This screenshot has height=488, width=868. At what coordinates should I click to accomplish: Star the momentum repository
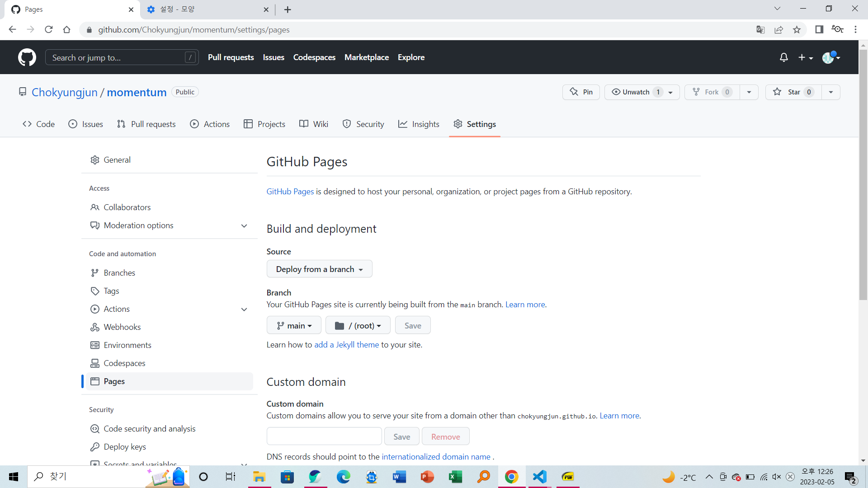click(793, 92)
